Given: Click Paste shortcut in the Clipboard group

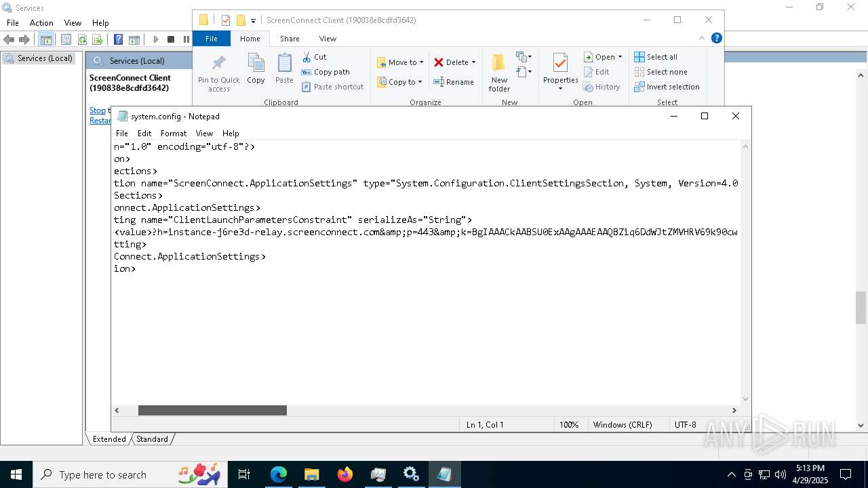Looking at the screenshot, I should coord(332,87).
